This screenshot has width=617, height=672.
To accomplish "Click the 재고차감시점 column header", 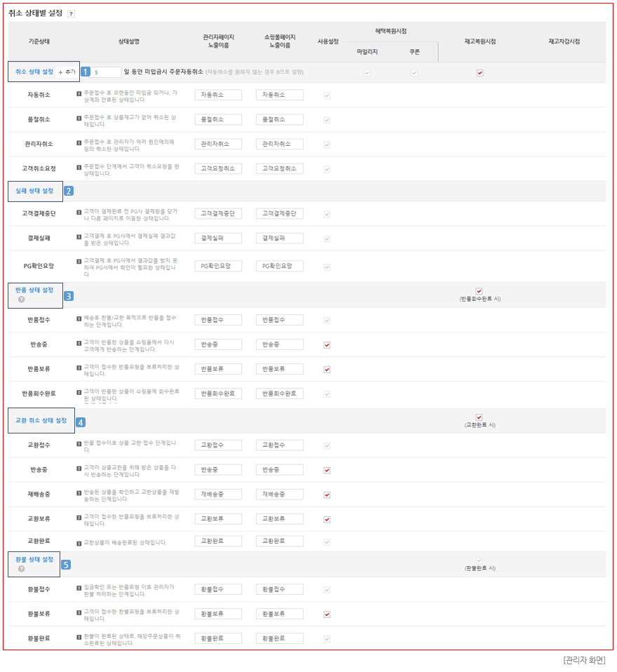I will click(564, 41).
